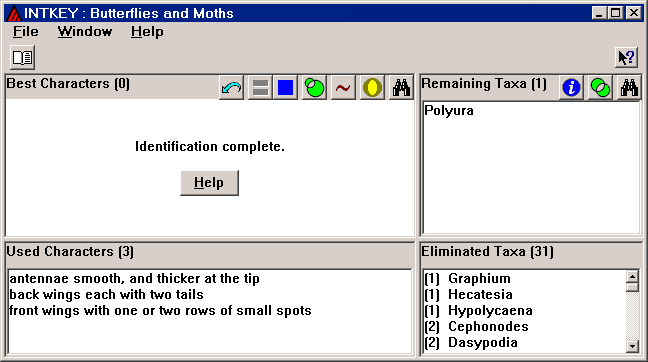Screen dimensions: 648x362
Task: Maximize the INTKEY window
Action: [615, 13]
